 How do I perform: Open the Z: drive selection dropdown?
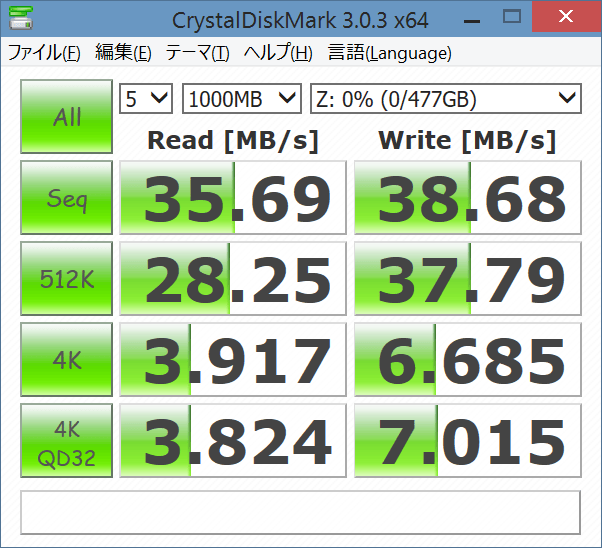445,98
